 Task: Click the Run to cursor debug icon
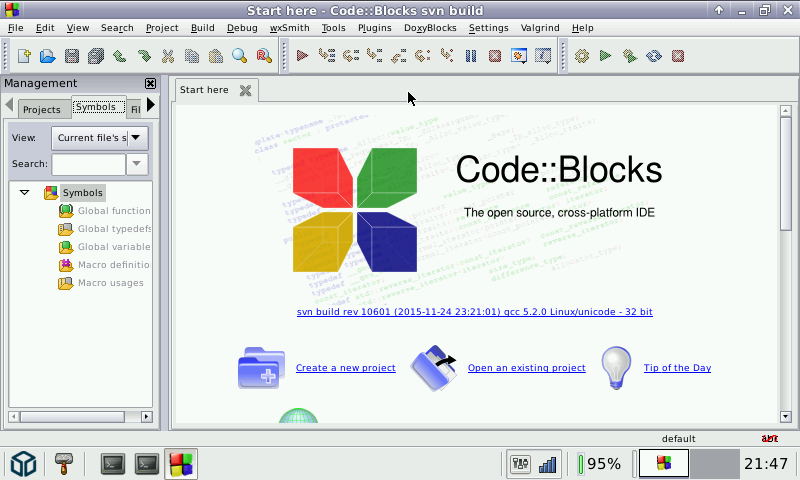click(327, 55)
